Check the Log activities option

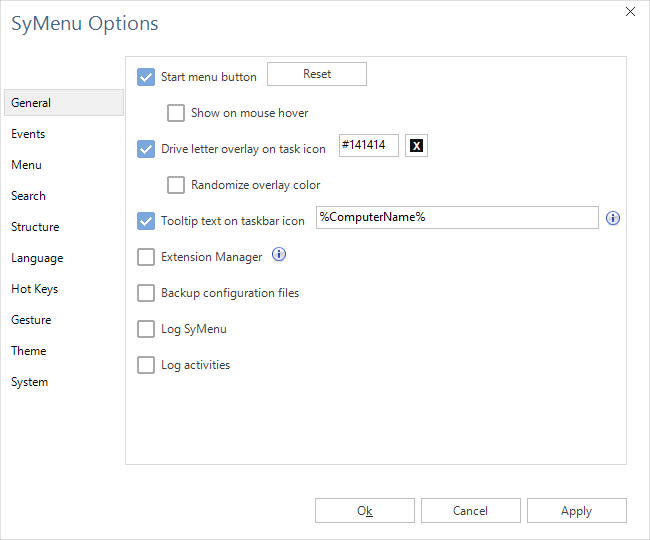[146, 365]
